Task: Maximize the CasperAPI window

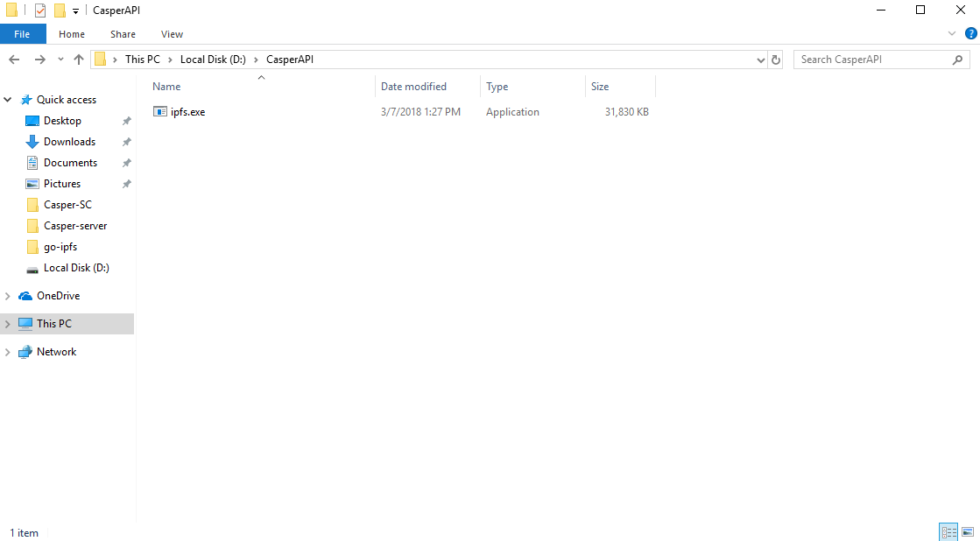Action: pyautogui.click(x=920, y=10)
